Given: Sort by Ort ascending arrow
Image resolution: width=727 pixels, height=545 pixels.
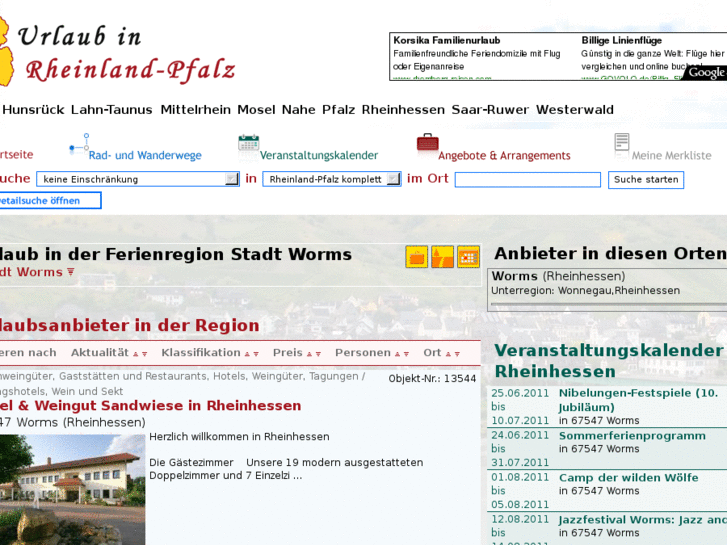Looking at the screenshot, I should 448,354.
